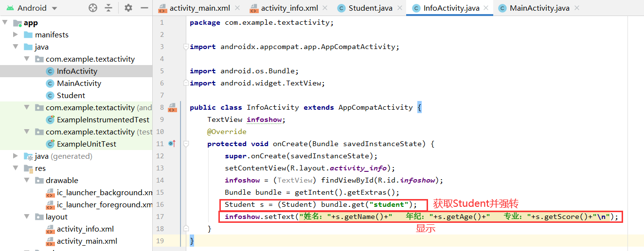
Task: Select ExampleInstrumentedTest in the tree
Action: pyautogui.click(x=103, y=120)
